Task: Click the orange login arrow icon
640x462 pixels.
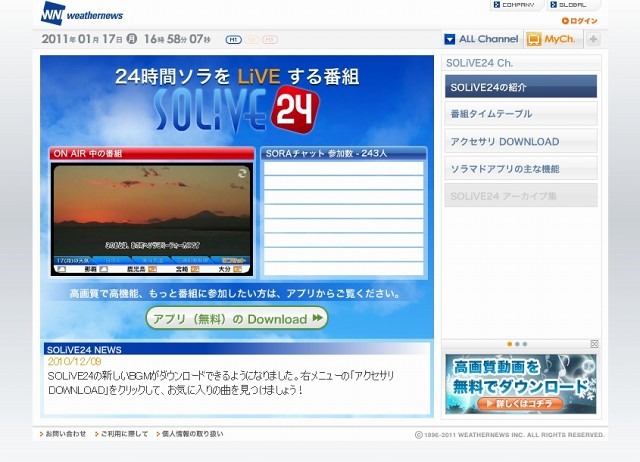Action: click(x=565, y=21)
